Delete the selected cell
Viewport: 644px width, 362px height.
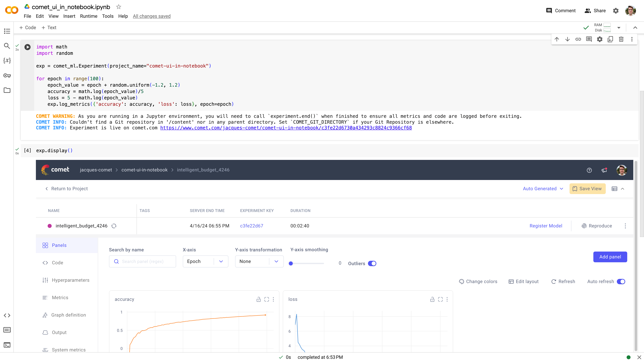pos(621,39)
